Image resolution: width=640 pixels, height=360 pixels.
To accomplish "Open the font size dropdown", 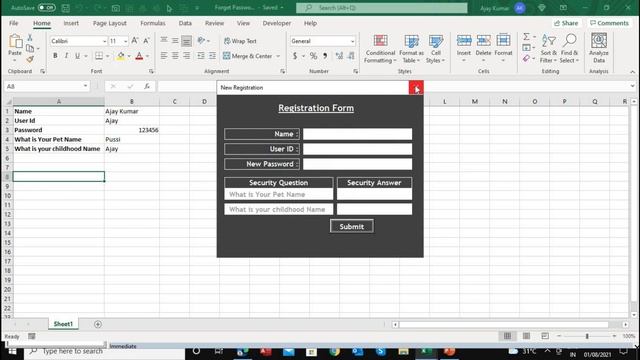I will pos(125,41).
